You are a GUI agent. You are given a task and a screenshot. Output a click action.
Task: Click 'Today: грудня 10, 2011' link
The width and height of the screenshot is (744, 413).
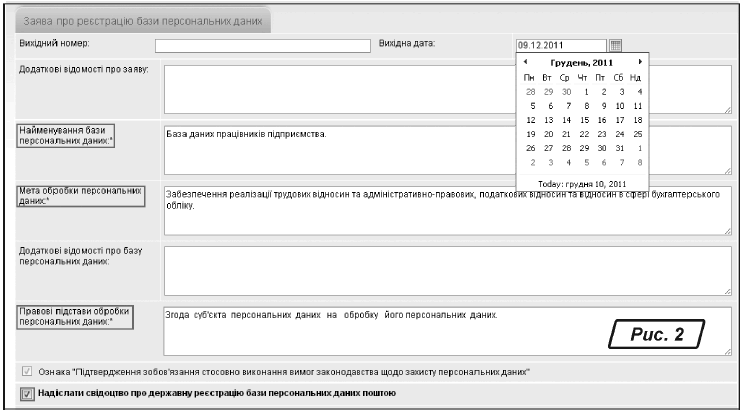tap(583, 184)
